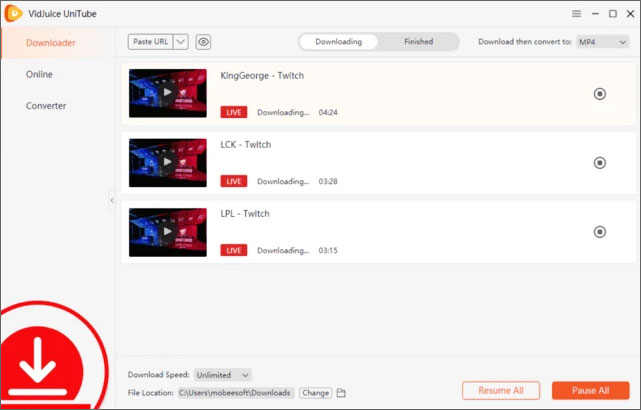Open the Download Speed Unlimited dropdown
Viewport: 641px width, 410px height.
[223, 375]
